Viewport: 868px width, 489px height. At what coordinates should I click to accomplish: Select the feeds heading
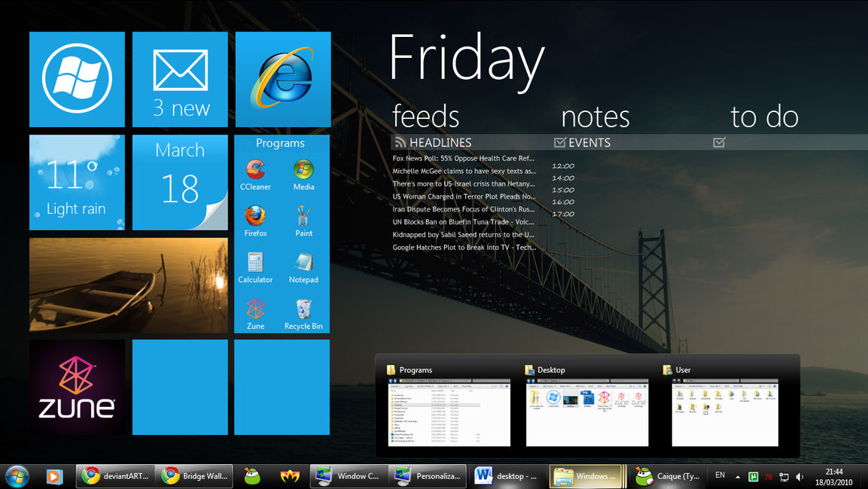click(x=425, y=117)
